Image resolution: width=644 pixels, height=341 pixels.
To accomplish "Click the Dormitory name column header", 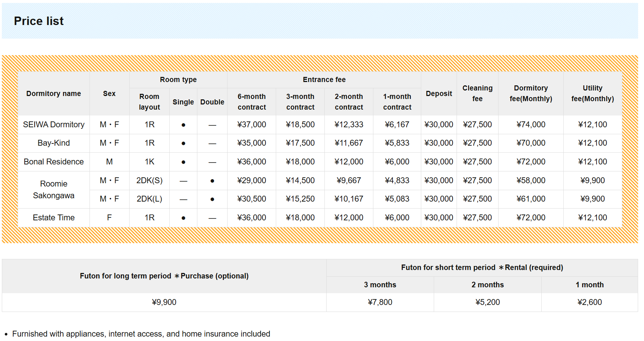I will tap(54, 94).
